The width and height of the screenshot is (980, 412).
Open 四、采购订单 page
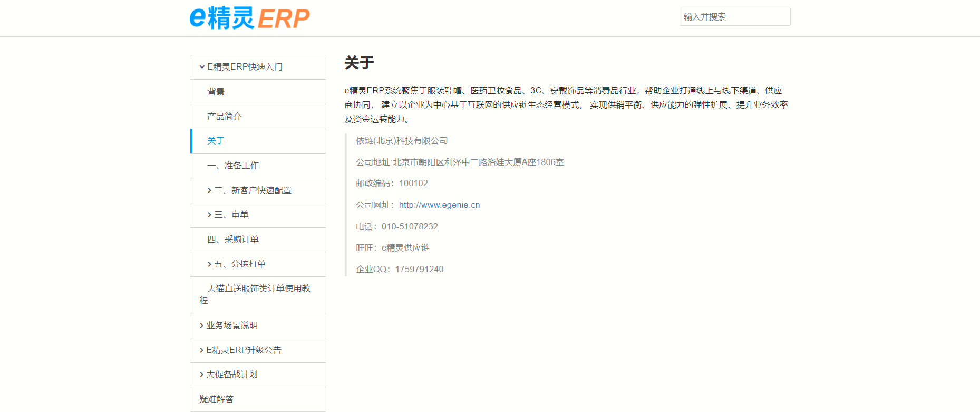(x=233, y=239)
